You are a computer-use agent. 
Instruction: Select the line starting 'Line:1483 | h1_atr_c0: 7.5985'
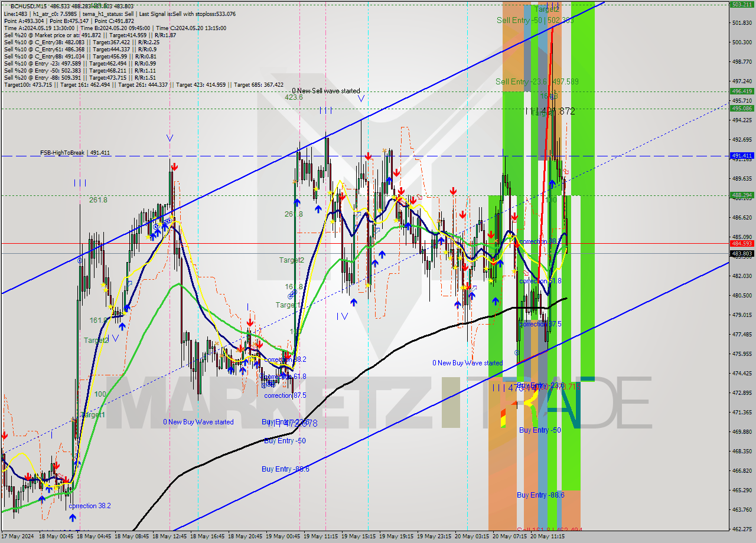119,14
